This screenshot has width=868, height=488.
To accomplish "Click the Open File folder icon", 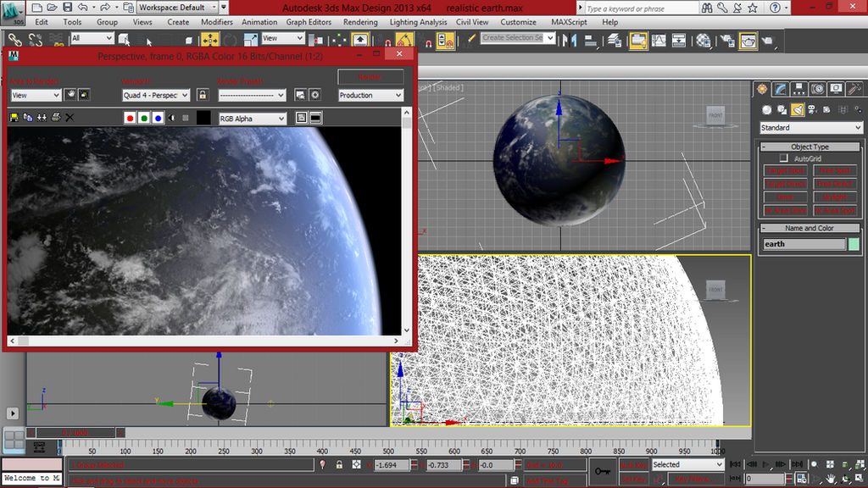I will 52,8.
